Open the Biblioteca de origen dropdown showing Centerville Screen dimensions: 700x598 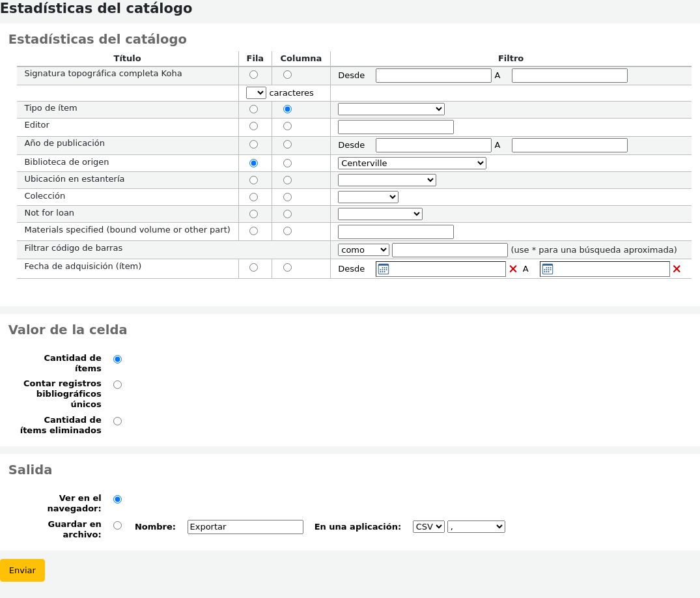click(x=412, y=164)
